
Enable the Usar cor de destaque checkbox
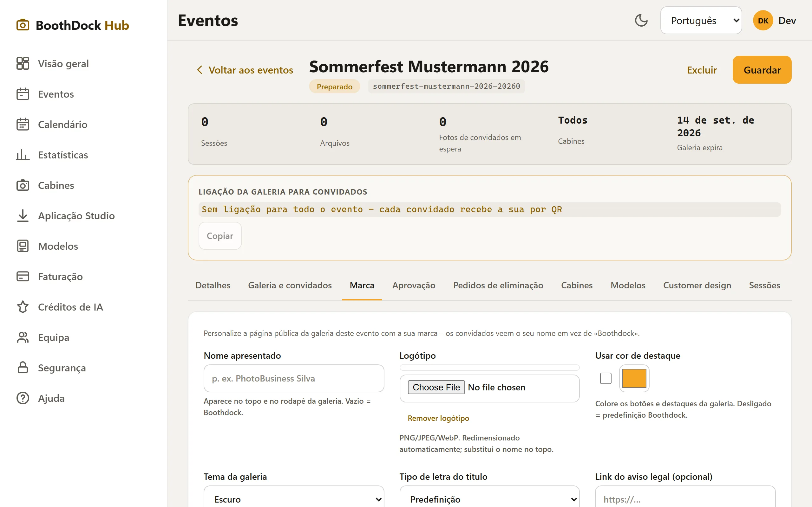pyautogui.click(x=606, y=378)
